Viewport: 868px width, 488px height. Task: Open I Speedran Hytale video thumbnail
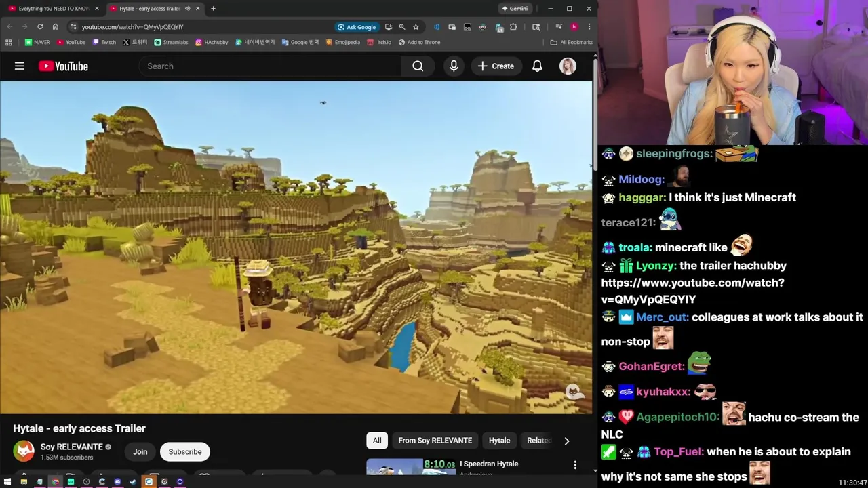coord(411,466)
